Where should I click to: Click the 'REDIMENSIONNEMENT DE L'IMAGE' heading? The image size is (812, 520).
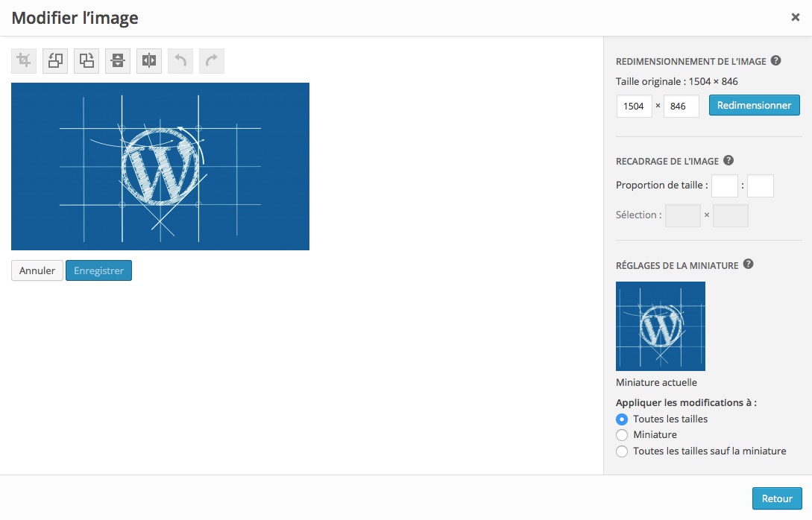[690, 62]
